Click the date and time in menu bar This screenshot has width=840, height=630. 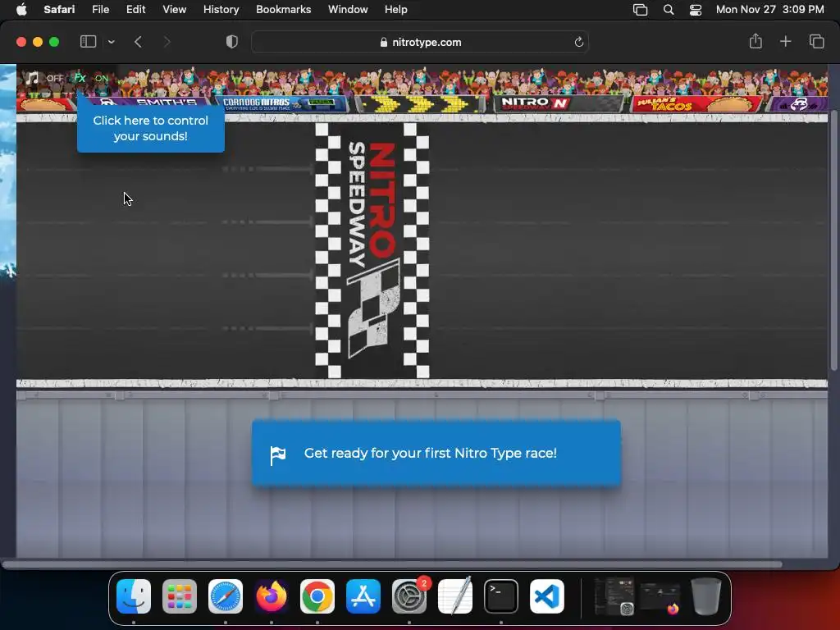[x=769, y=9]
